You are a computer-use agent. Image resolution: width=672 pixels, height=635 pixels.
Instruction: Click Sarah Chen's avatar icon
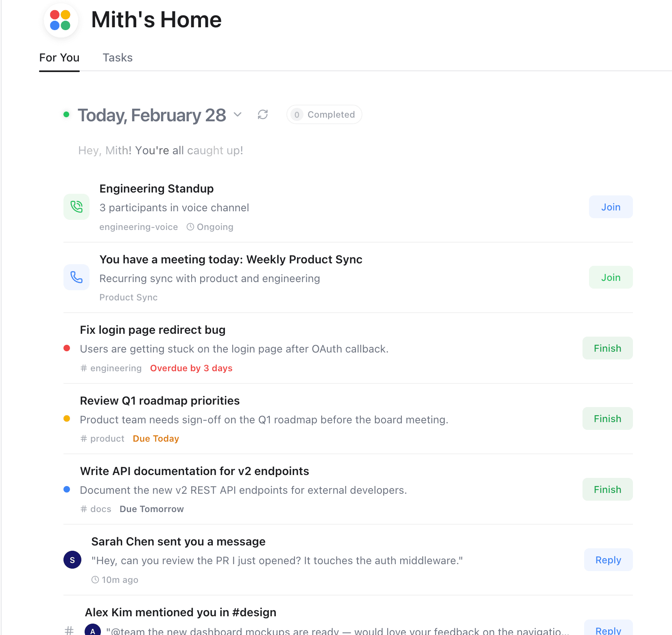[72, 560]
